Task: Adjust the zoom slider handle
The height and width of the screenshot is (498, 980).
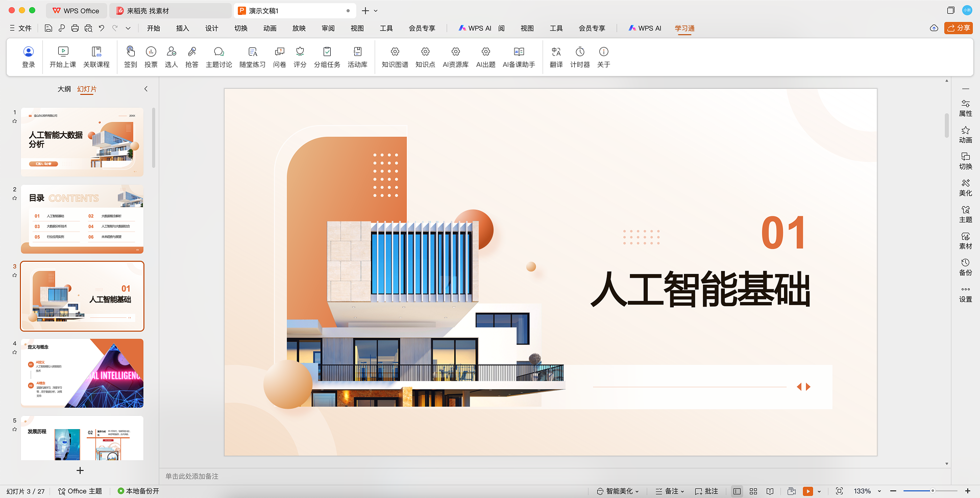Action: pyautogui.click(x=933, y=491)
